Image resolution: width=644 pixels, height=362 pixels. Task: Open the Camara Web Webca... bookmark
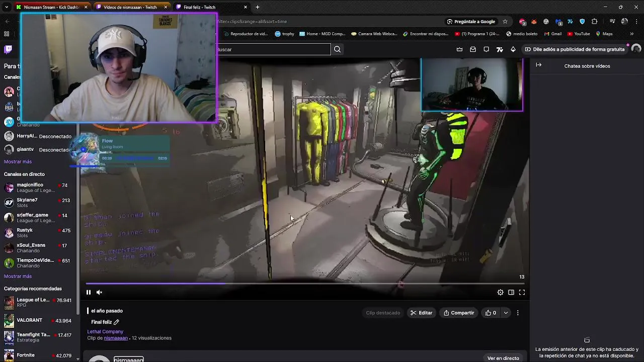[374, 34]
